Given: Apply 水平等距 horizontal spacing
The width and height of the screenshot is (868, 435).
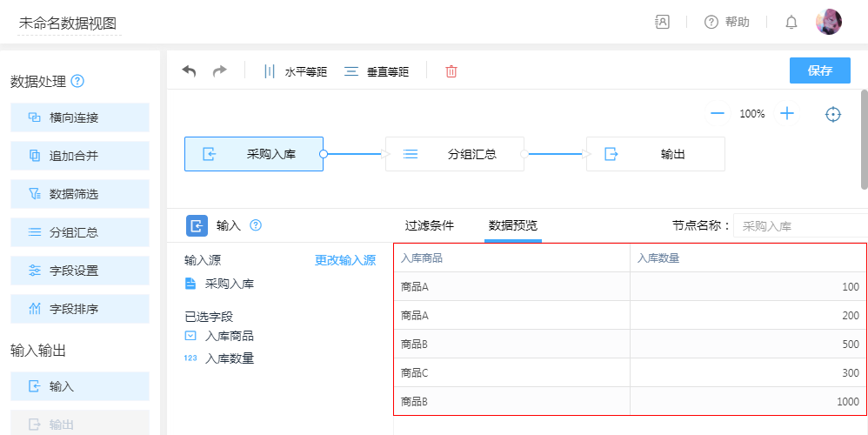Looking at the screenshot, I should [x=296, y=71].
